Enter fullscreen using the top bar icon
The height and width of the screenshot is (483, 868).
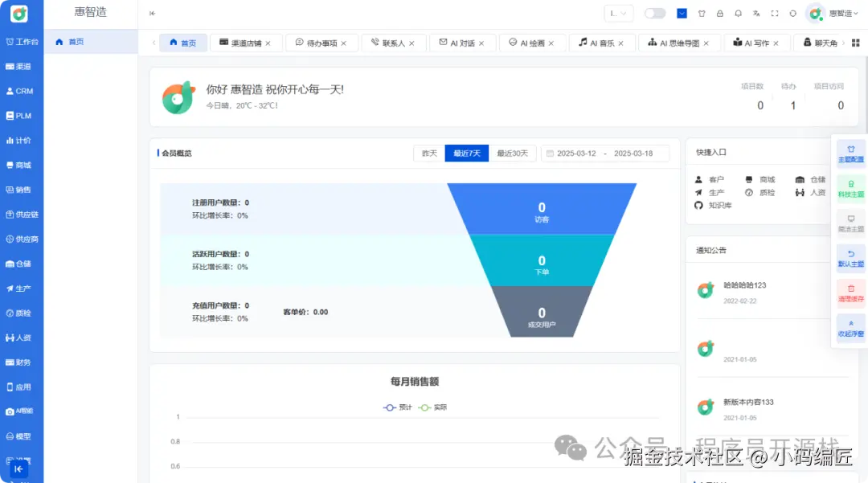click(x=774, y=13)
